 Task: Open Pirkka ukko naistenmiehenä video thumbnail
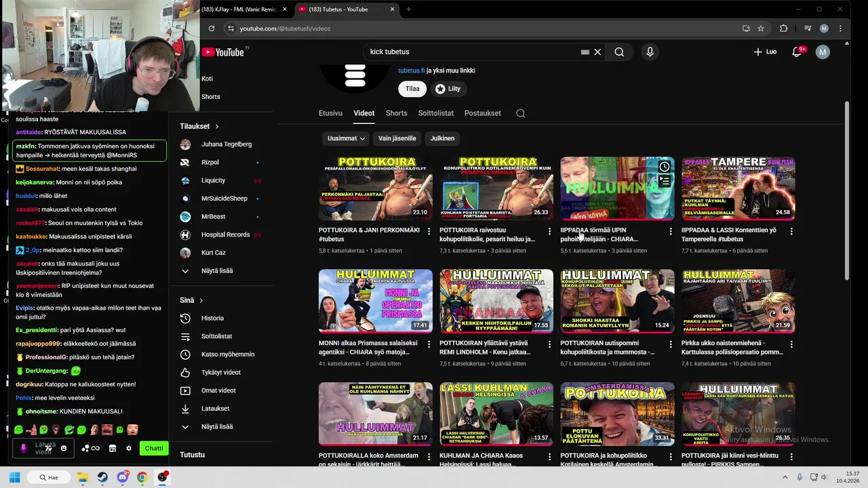[738, 301]
